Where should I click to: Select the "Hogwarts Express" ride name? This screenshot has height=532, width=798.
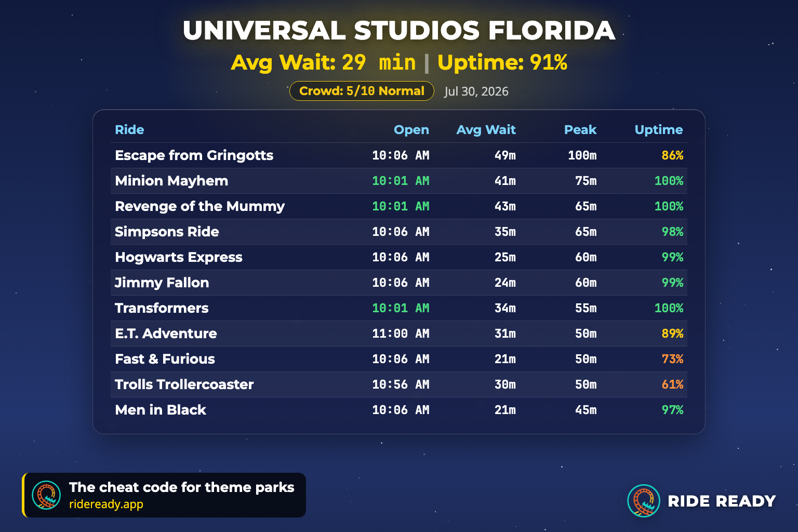pyautogui.click(x=179, y=257)
